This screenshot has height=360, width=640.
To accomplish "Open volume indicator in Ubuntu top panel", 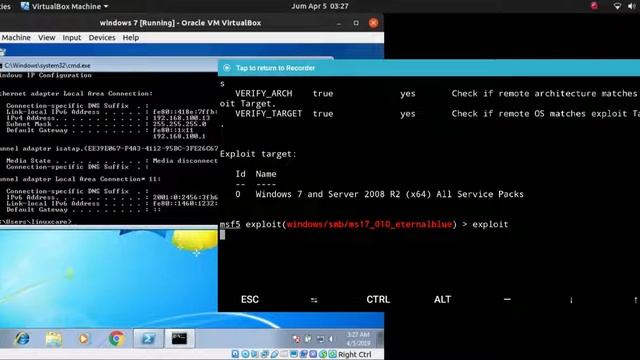I will point(631,6).
